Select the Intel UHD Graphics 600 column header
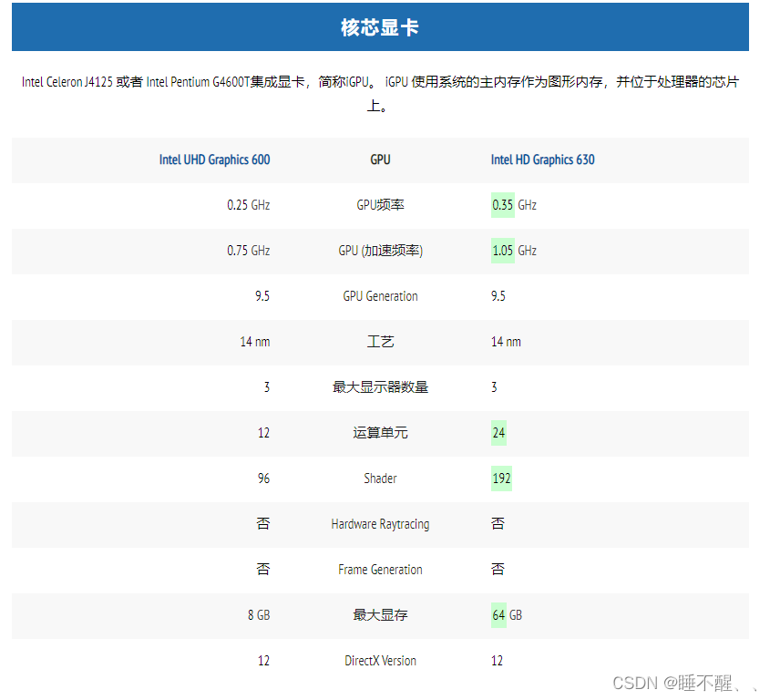Viewport: 770px width, 700px height. (214, 160)
